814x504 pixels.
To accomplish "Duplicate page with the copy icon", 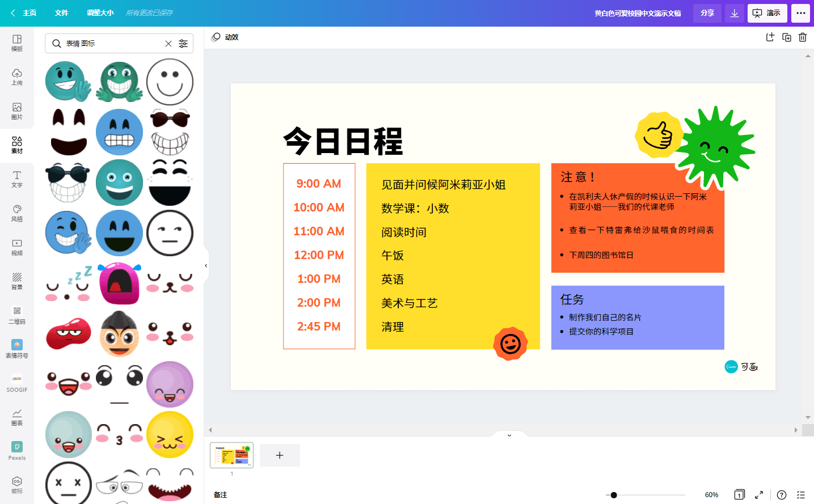I will [787, 37].
